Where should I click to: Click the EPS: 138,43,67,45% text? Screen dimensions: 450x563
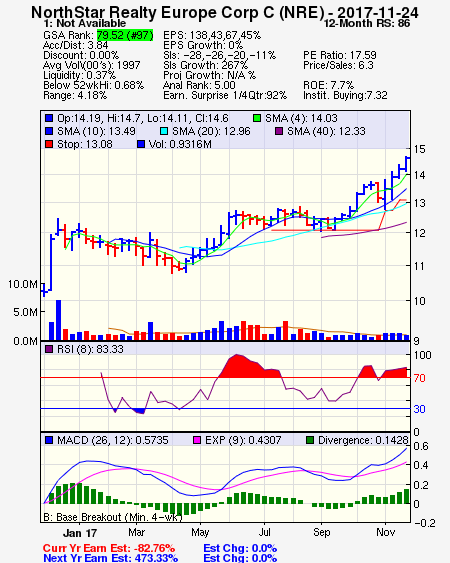(212, 35)
